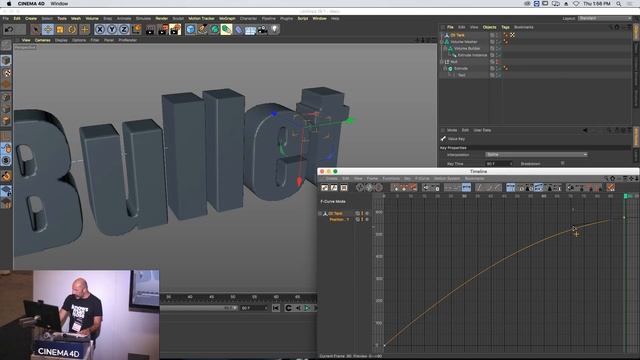Image resolution: width=640 pixels, height=360 pixels.
Task: Click the Render View clapperboard icon
Action: click(150, 29)
